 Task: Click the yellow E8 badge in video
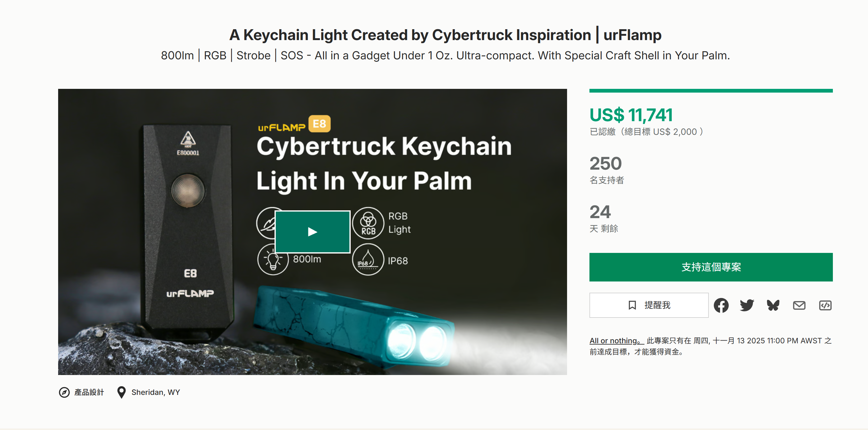tap(319, 124)
